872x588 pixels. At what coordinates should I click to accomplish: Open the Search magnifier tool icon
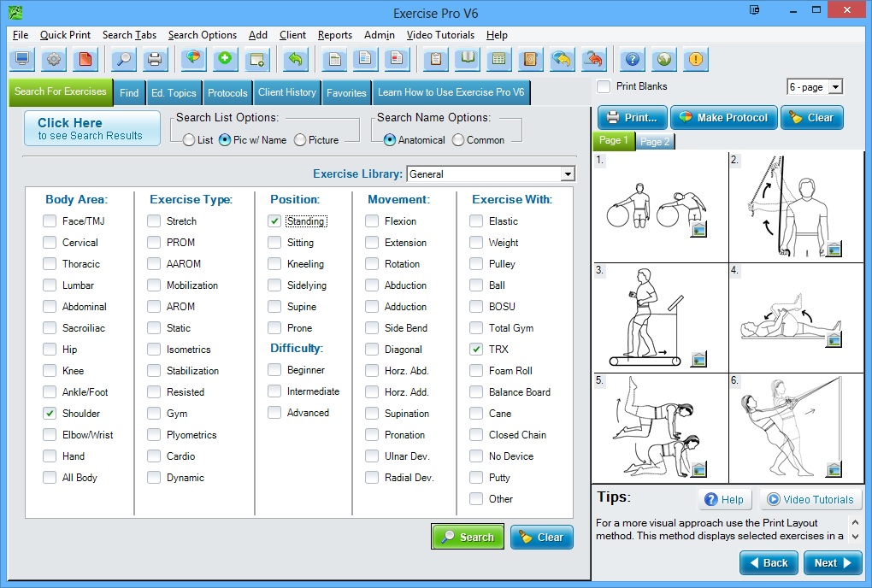124,59
